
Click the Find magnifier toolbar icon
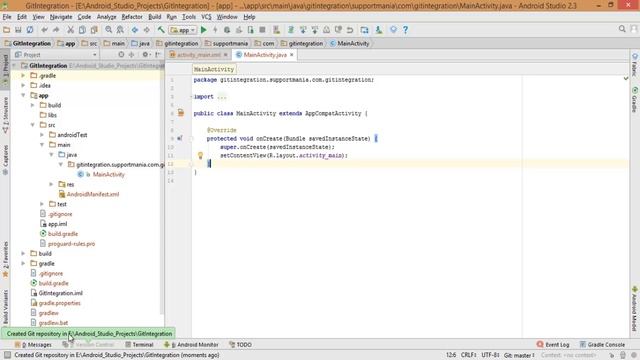(109, 30)
